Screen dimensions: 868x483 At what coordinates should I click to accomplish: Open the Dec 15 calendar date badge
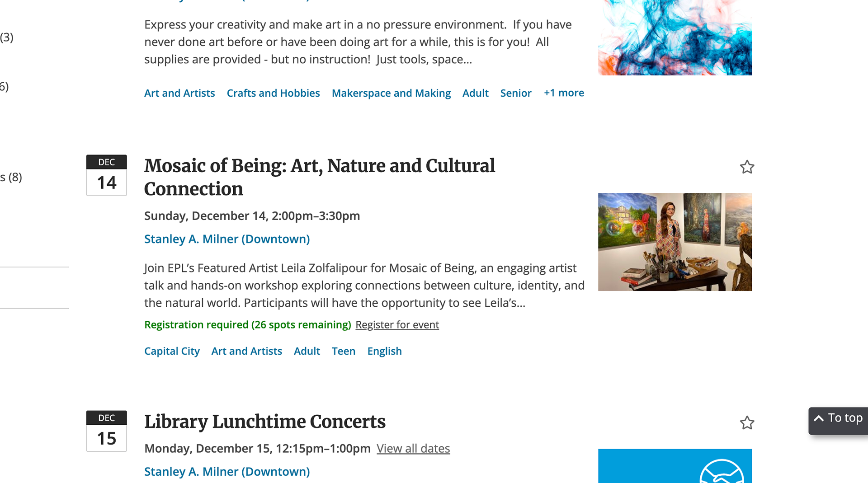click(x=107, y=431)
